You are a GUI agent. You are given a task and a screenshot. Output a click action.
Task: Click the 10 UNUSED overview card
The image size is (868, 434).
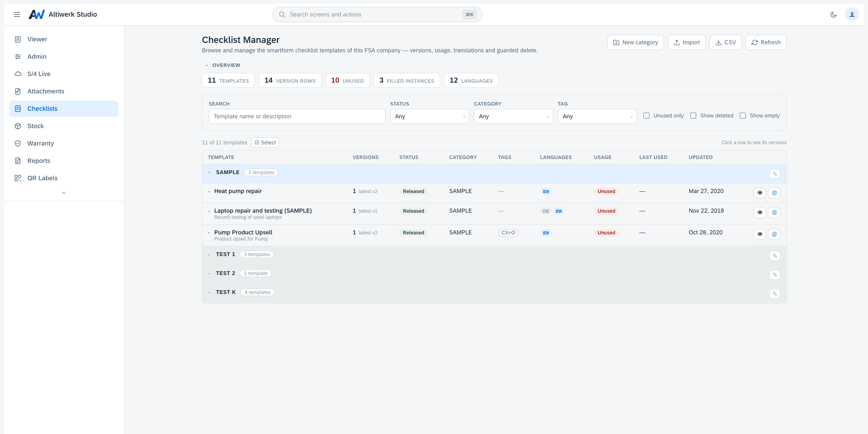point(347,80)
